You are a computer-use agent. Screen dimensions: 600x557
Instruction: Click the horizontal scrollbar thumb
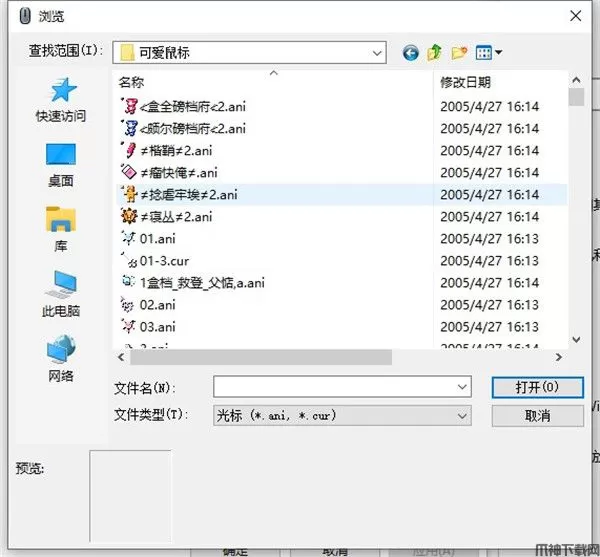point(261,357)
